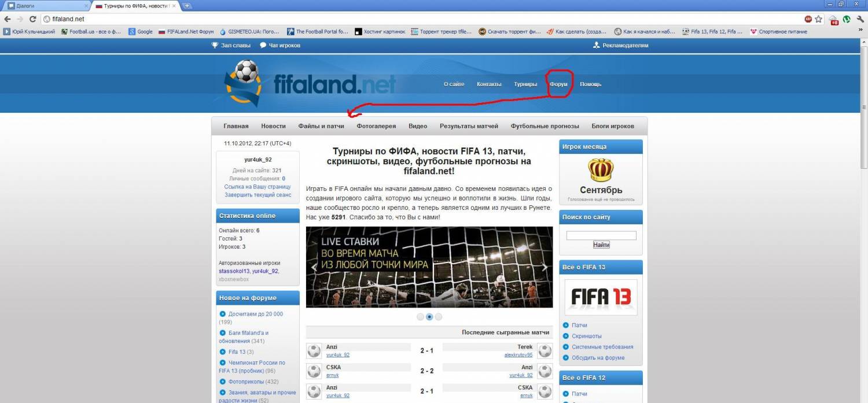
Task: Open the Скачать торрент bookmark
Action: 509,32
